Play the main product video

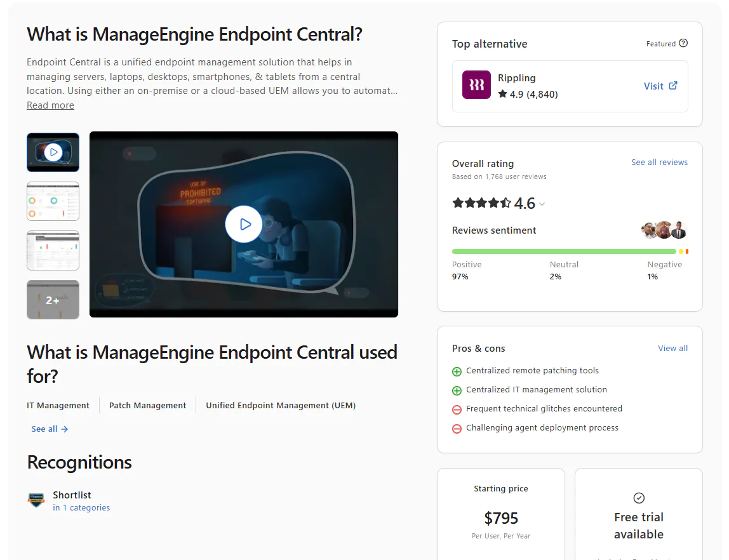coord(244,224)
